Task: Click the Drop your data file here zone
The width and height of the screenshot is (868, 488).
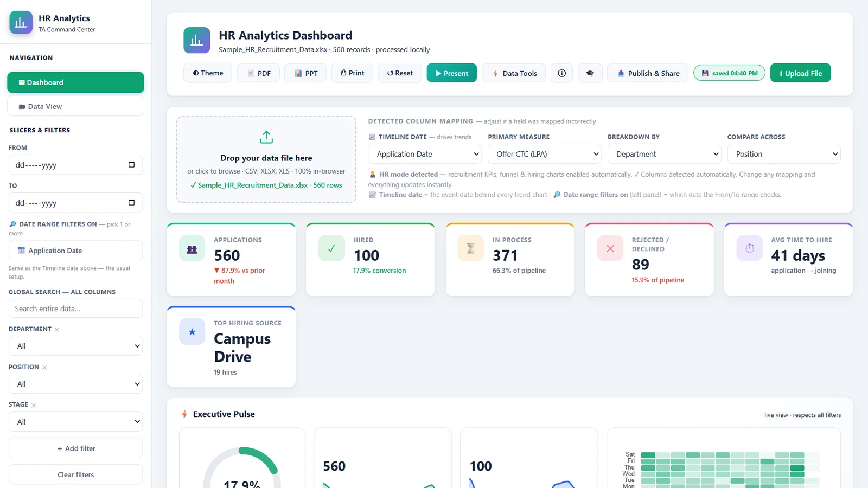Action: (x=266, y=159)
